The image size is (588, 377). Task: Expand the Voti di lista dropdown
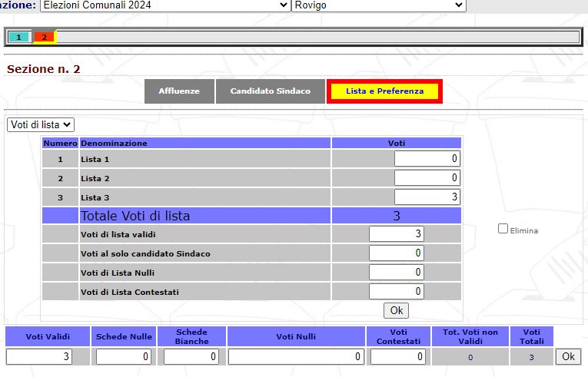click(41, 124)
